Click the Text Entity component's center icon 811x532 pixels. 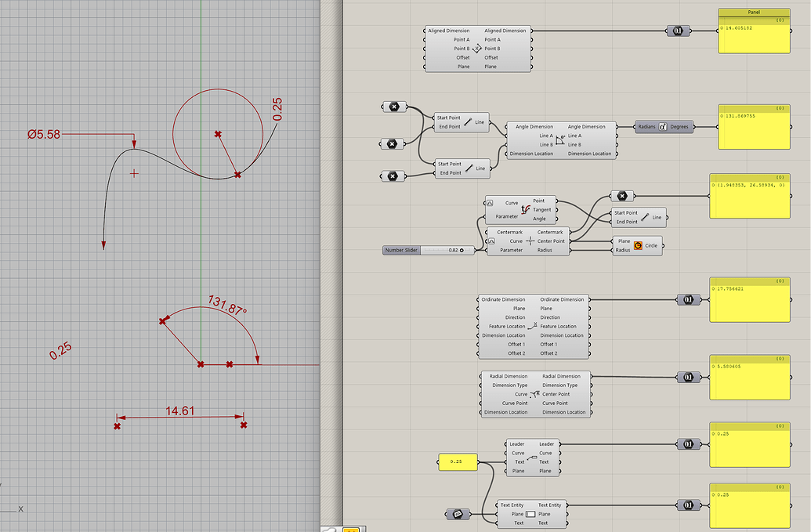(531, 513)
